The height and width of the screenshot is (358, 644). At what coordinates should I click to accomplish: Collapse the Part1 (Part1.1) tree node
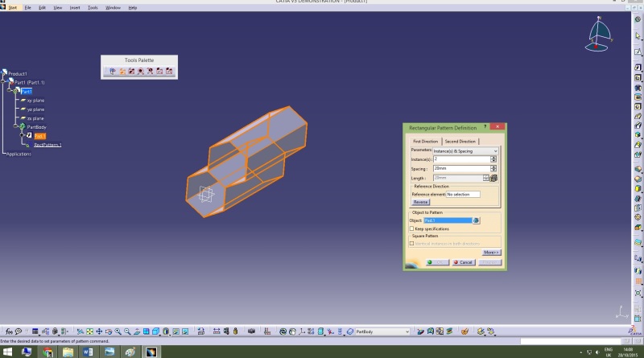pos(3,82)
